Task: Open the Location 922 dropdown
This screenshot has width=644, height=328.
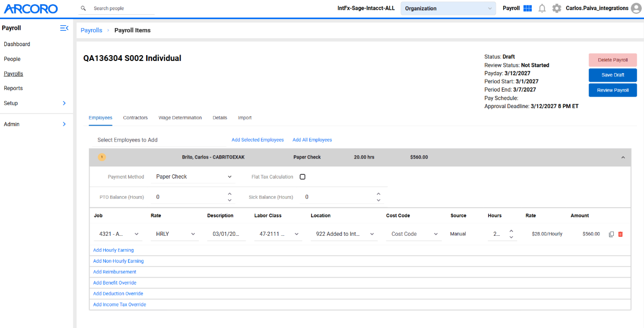Action: (x=344, y=234)
